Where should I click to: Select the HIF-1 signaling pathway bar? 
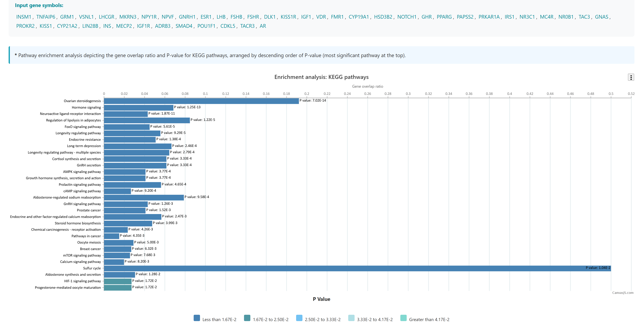(x=117, y=281)
